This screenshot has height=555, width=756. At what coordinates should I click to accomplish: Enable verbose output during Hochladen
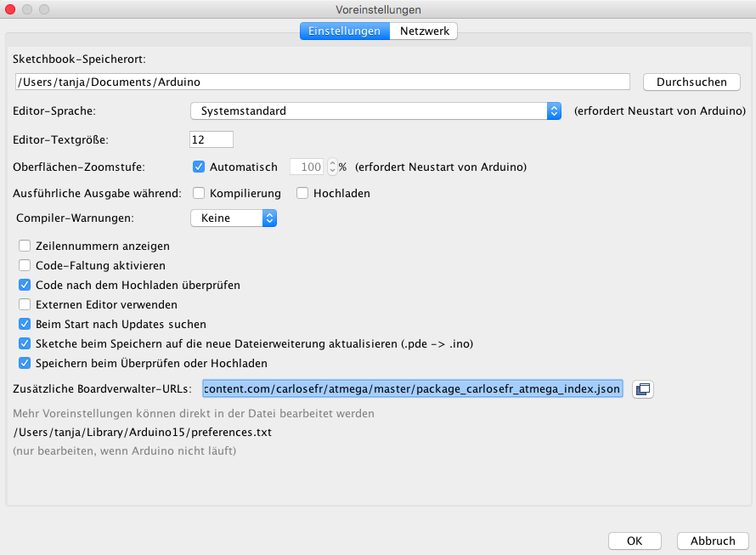click(x=302, y=193)
